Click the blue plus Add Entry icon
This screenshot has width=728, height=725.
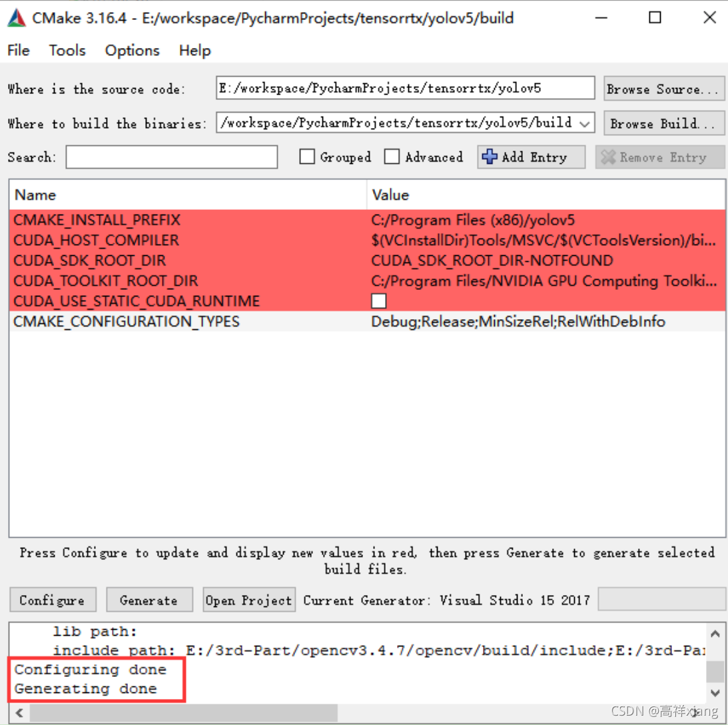tap(490, 157)
